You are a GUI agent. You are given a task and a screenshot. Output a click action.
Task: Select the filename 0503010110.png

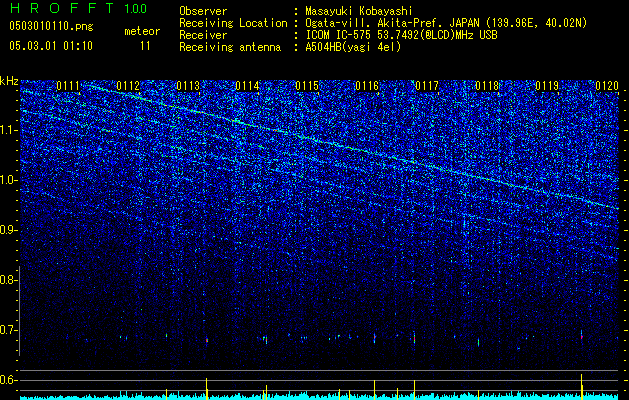point(51,26)
